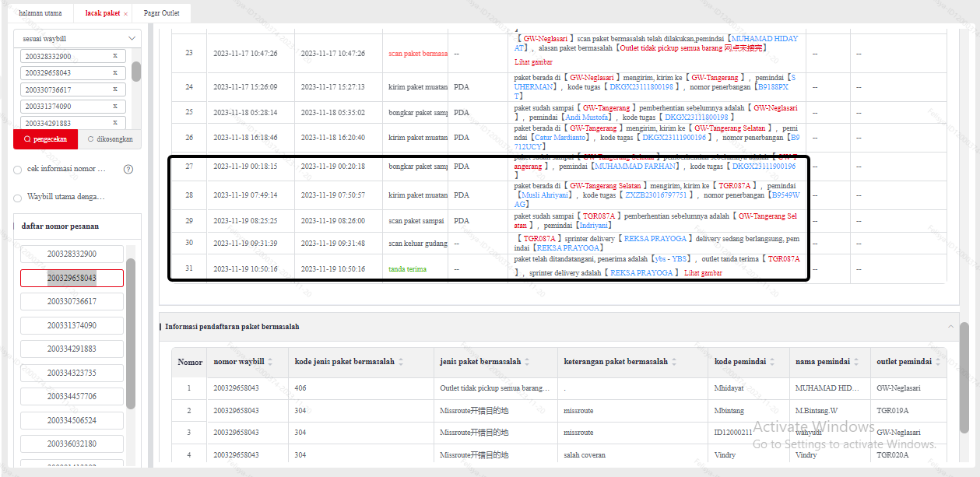Sort by nomor waybill column arrows
The image size is (980, 477).
(271, 362)
